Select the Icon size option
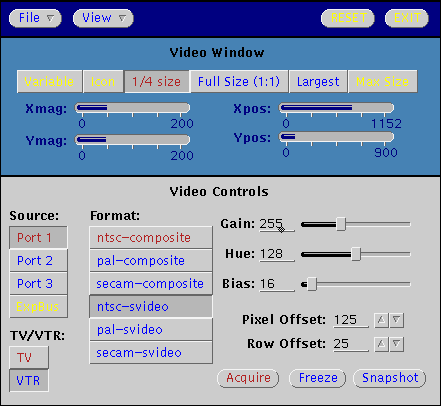 [103, 82]
